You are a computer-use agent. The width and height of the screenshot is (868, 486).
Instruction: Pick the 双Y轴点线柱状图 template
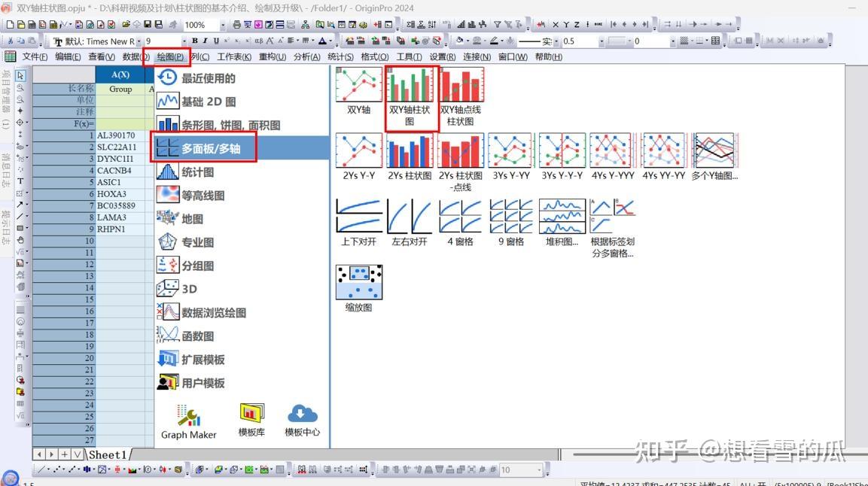[461, 84]
